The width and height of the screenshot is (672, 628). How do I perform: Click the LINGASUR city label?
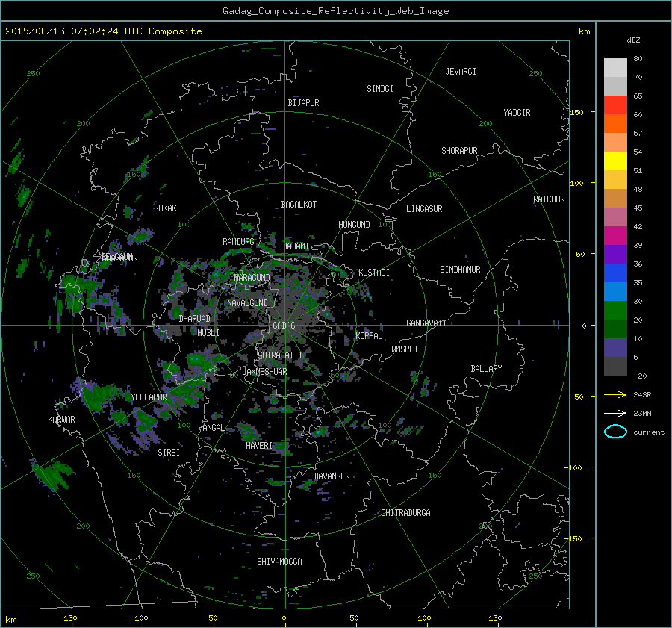424,209
